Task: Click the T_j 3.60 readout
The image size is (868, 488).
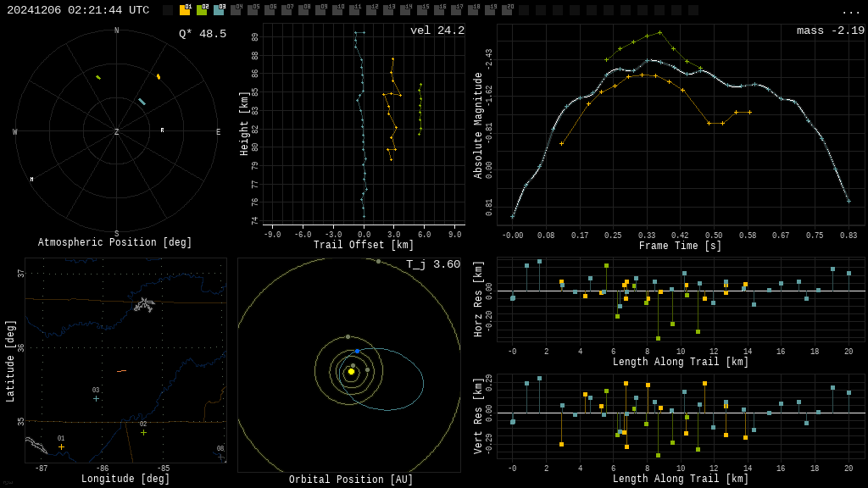Action: 432,264
